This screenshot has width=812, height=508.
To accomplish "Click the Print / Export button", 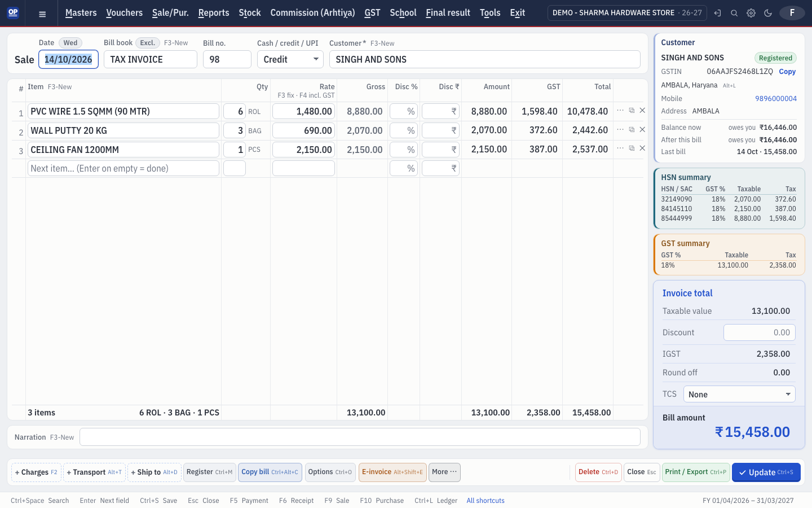I will pyautogui.click(x=696, y=472).
